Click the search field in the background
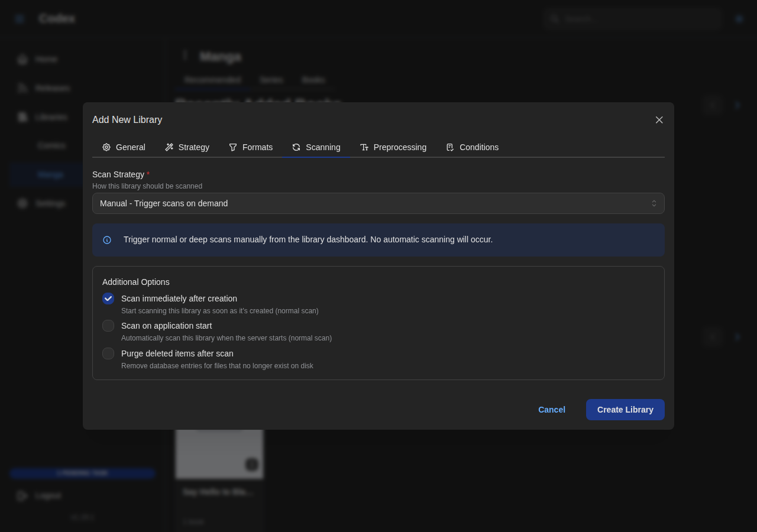Viewport: 757px width, 532px height. (633, 19)
